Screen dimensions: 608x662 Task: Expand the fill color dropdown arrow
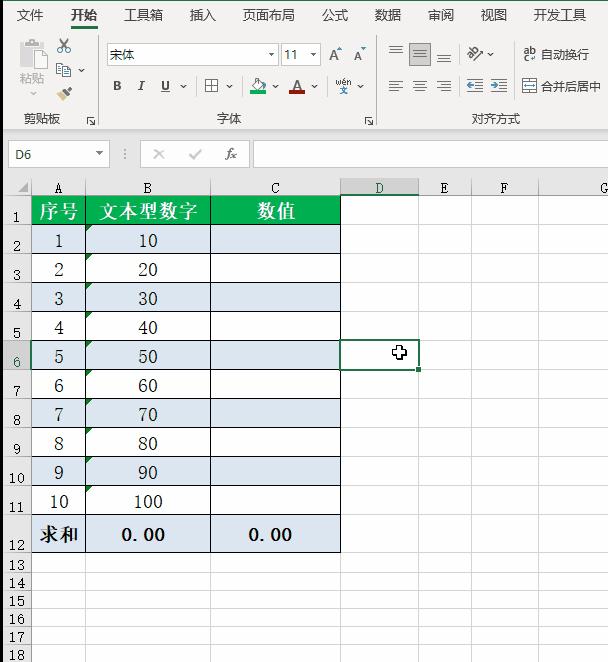coord(275,86)
